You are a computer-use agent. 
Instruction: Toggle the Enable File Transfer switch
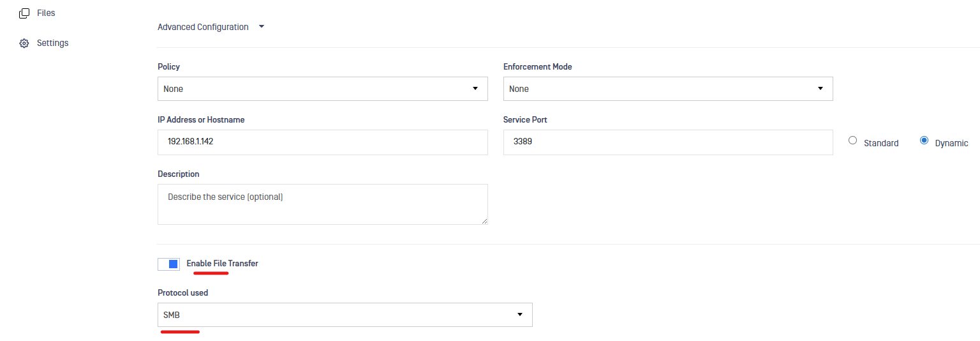click(169, 264)
